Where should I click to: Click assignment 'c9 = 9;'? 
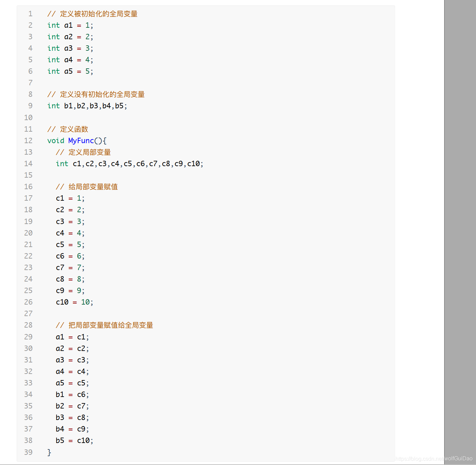click(x=70, y=291)
